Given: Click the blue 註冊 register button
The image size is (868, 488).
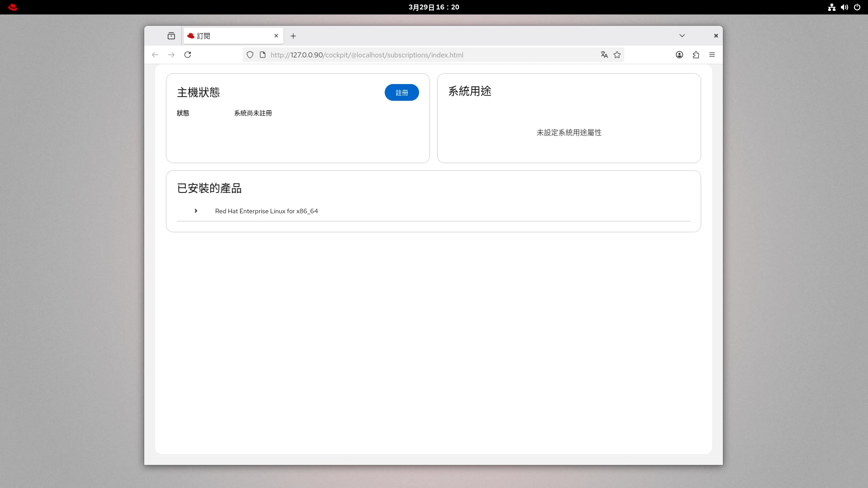Looking at the screenshot, I should pos(401,92).
